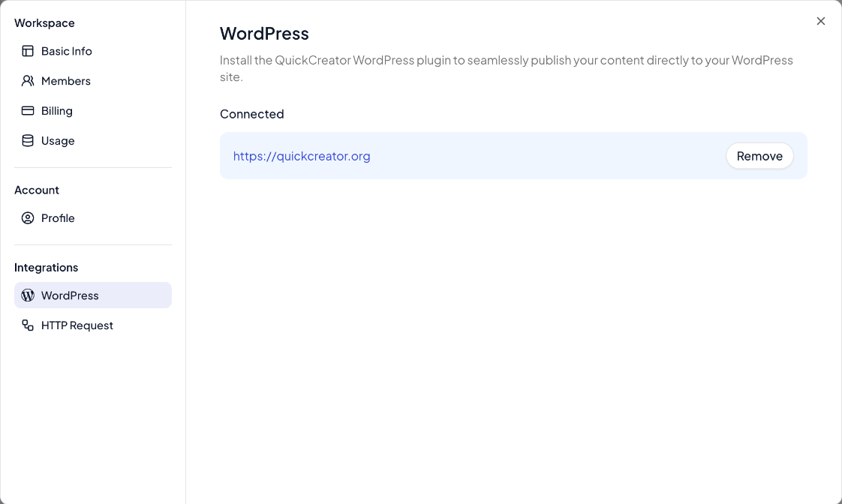Click the HTTP Request connector icon
Image resolution: width=842 pixels, height=504 pixels.
(27, 325)
